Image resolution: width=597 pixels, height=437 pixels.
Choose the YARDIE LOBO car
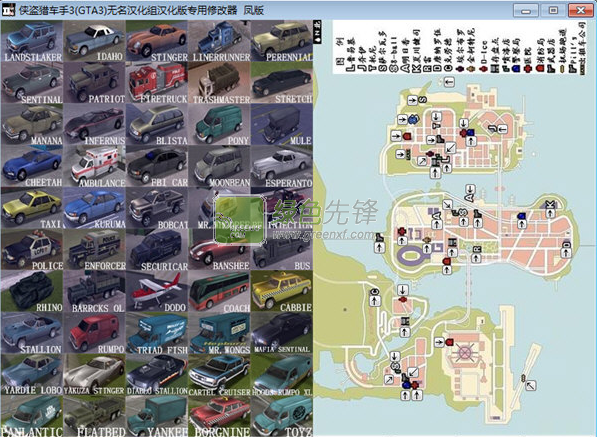click(x=32, y=375)
